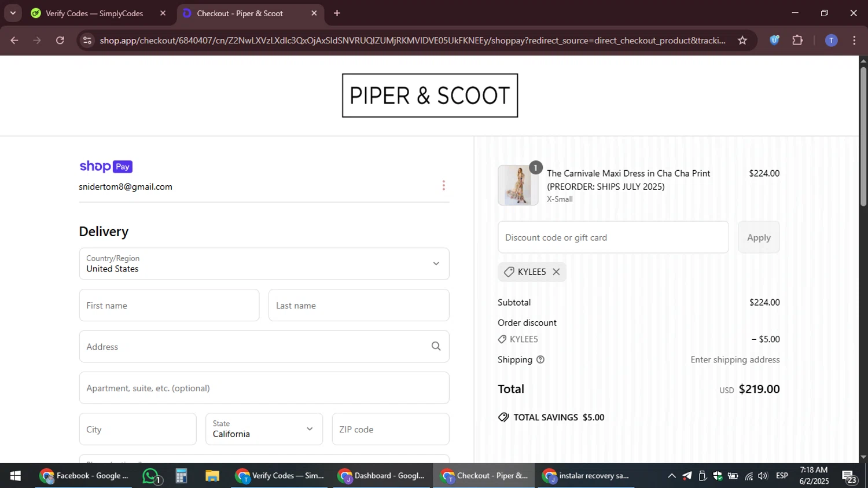Screen dimensions: 868x488
Task: Click the address search magnifier icon
Action: point(436,346)
